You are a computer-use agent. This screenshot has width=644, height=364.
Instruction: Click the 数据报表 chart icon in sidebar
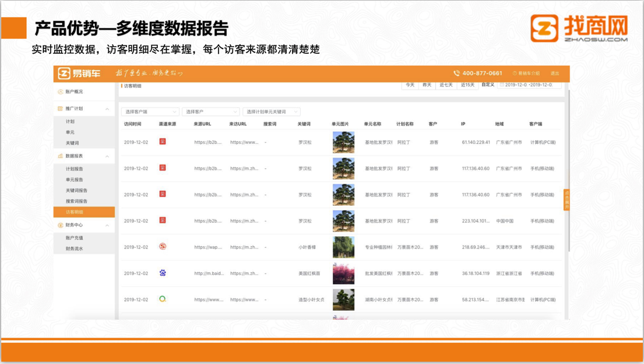[x=60, y=156]
